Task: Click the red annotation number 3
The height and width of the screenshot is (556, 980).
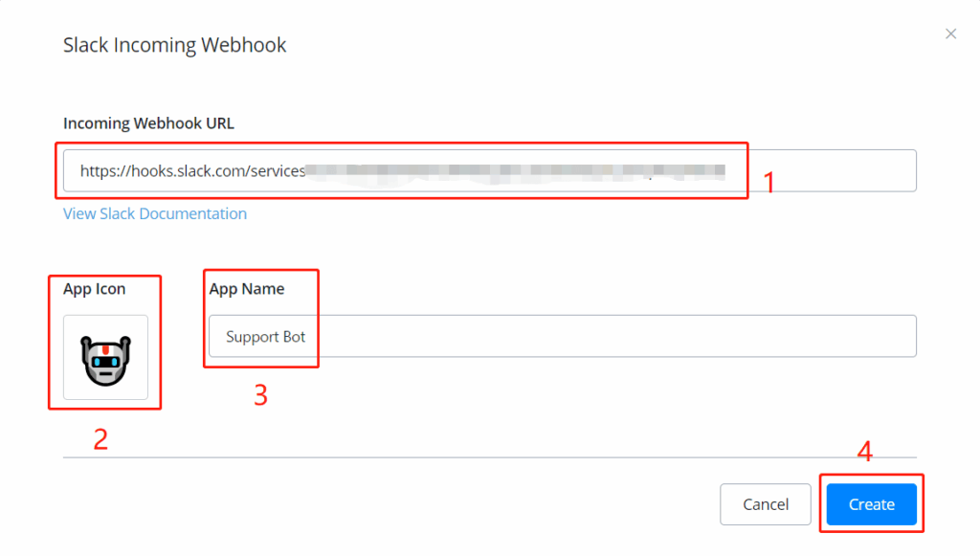Action: click(x=259, y=394)
